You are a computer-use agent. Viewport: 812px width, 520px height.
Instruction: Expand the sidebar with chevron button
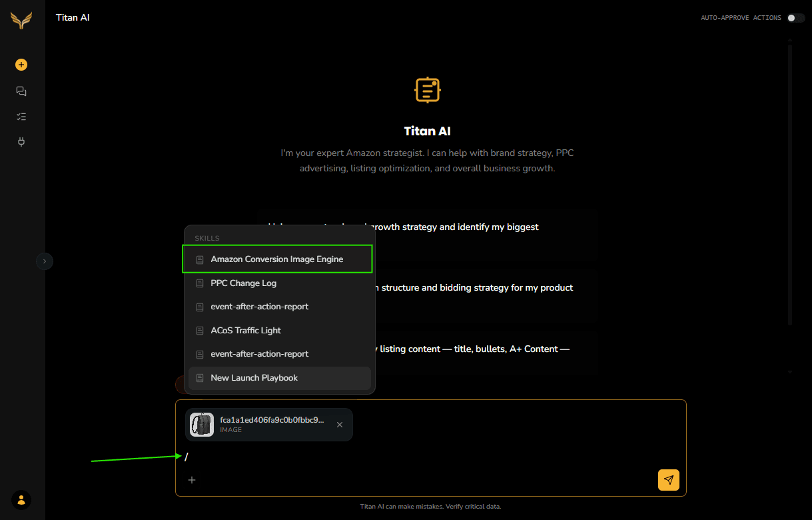pyautogui.click(x=45, y=261)
